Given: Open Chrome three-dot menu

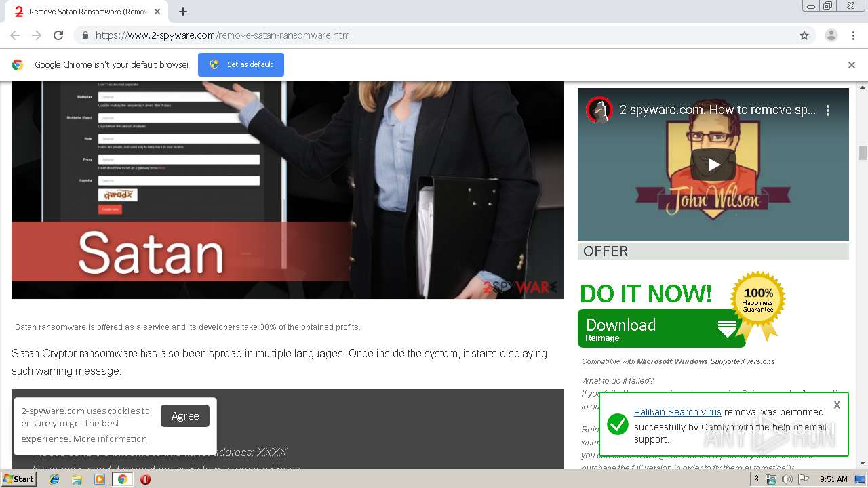Looking at the screenshot, I should click(853, 35).
